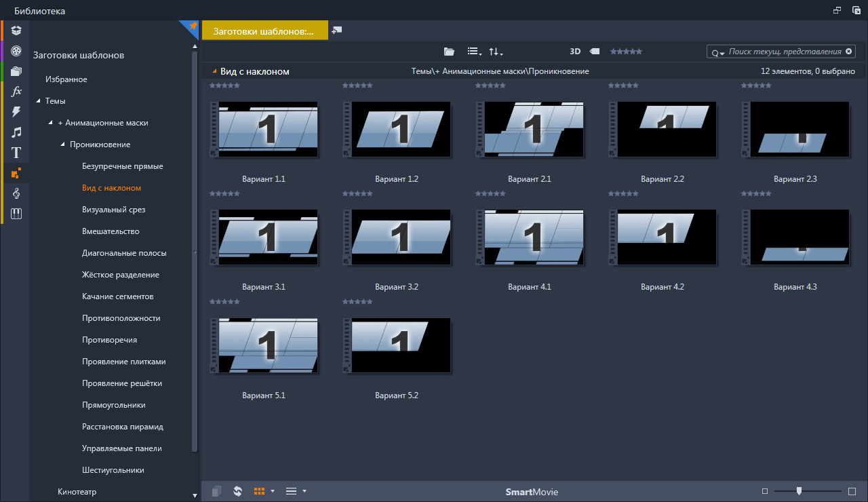Select the Вариант 2.2 thumbnail
Image resolution: width=868 pixels, height=502 pixels.
point(663,130)
